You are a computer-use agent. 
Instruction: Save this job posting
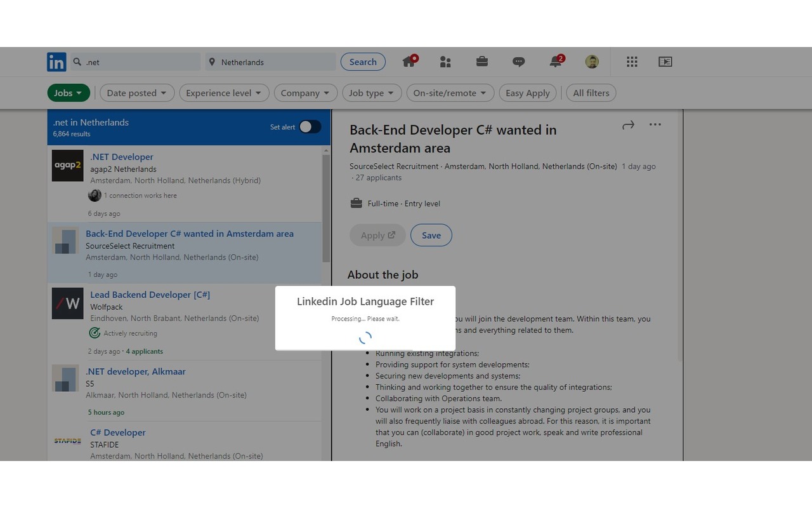pyautogui.click(x=431, y=235)
